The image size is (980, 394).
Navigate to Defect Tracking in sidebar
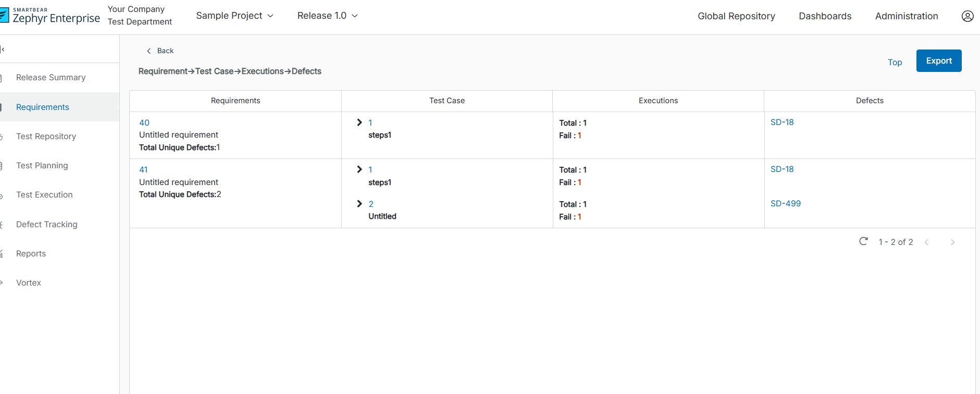click(46, 225)
